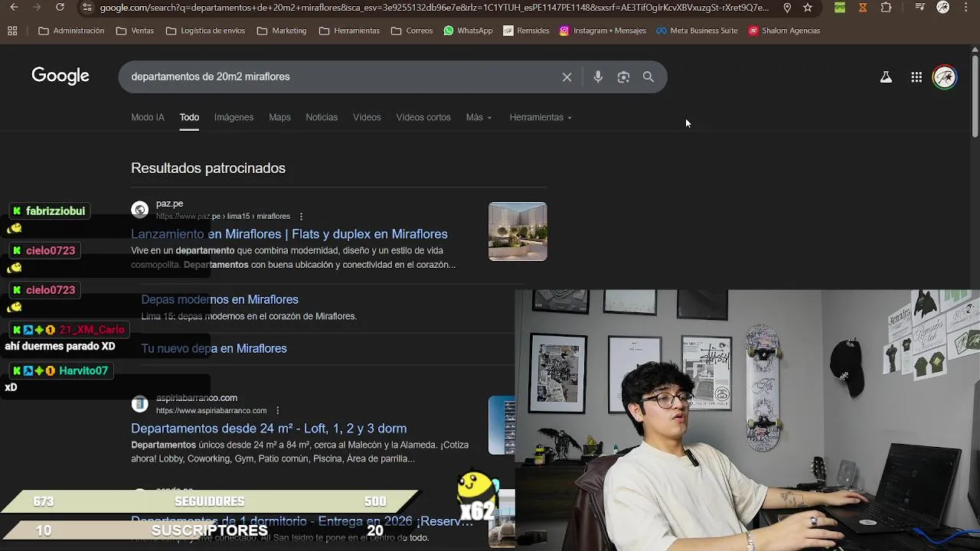Open 'Departamentos desde 24 m²' result link

269,429
